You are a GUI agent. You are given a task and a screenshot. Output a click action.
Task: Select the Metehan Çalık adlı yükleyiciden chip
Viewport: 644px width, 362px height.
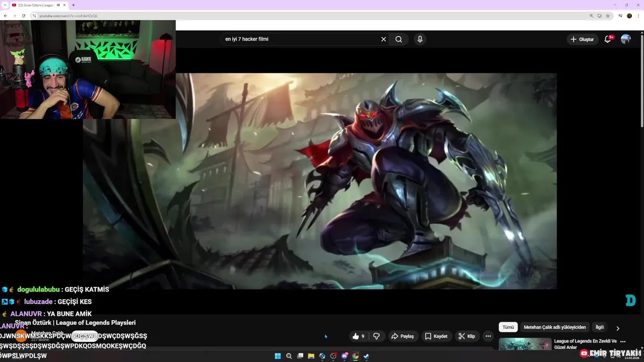[555, 327]
